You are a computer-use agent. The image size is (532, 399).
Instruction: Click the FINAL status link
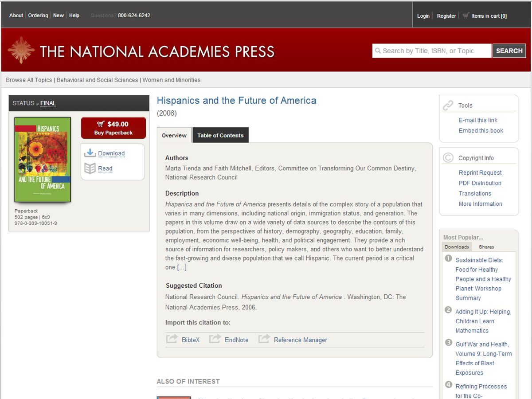click(48, 103)
